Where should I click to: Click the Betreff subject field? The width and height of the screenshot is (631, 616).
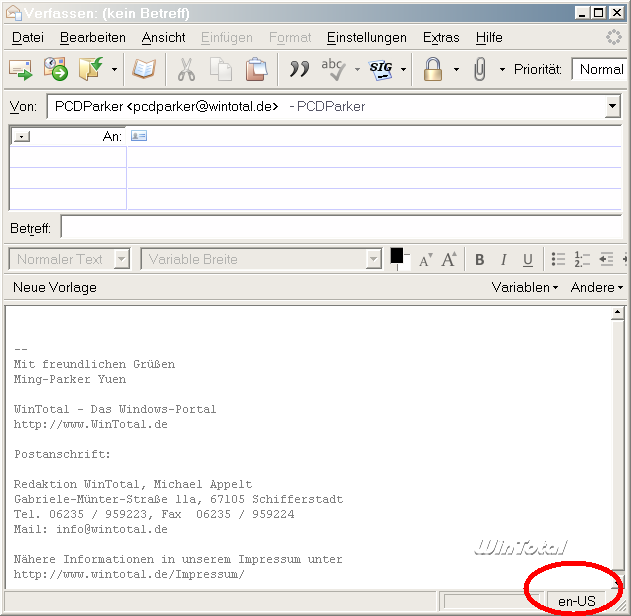point(341,227)
